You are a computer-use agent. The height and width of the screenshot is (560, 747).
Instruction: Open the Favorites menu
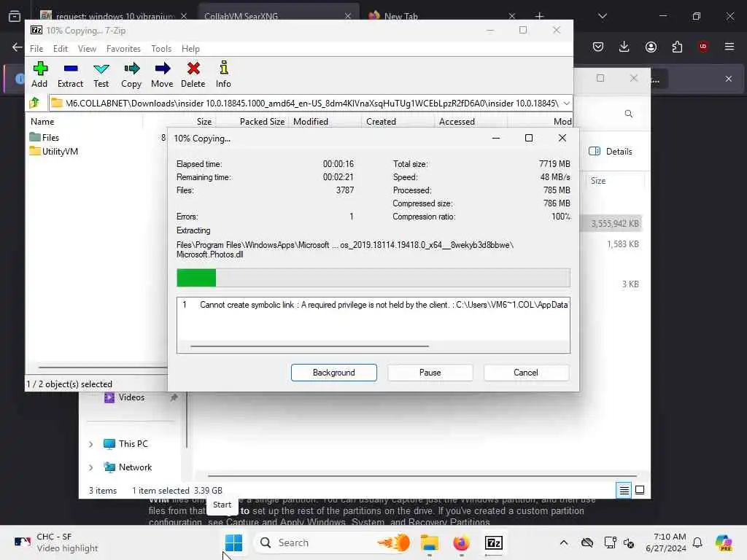[x=123, y=49]
